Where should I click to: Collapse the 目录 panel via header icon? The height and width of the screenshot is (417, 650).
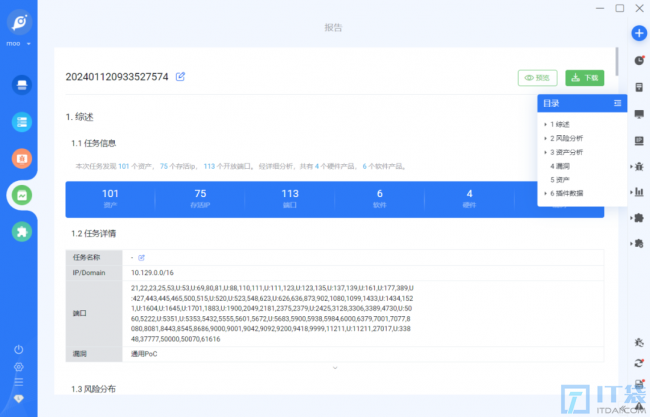617,103
